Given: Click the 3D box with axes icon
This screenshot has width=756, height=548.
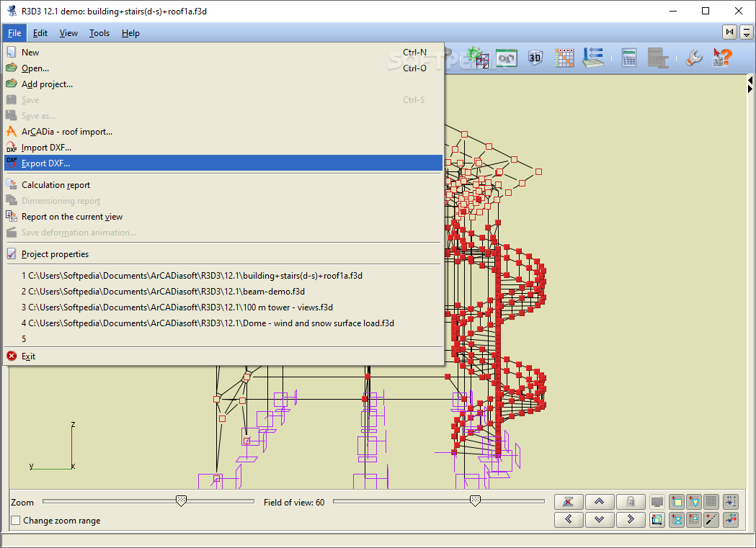Looking at the screenshot, I should (x=657, y=520).
